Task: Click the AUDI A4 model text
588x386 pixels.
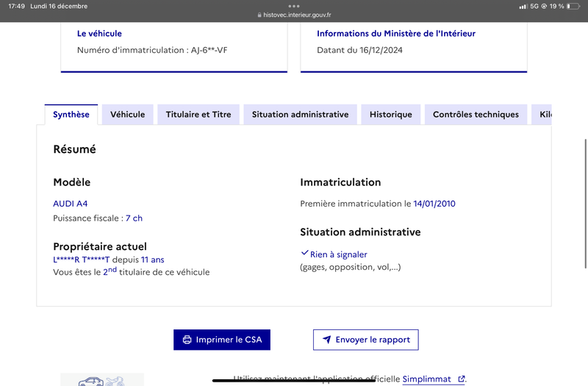Action: [x=70, y=204]
